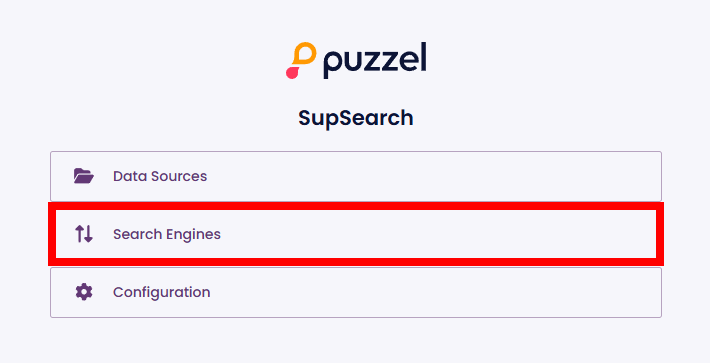
Task: Click the SupSearch heading
Action: pyautogui.click(x=355, y=118)
